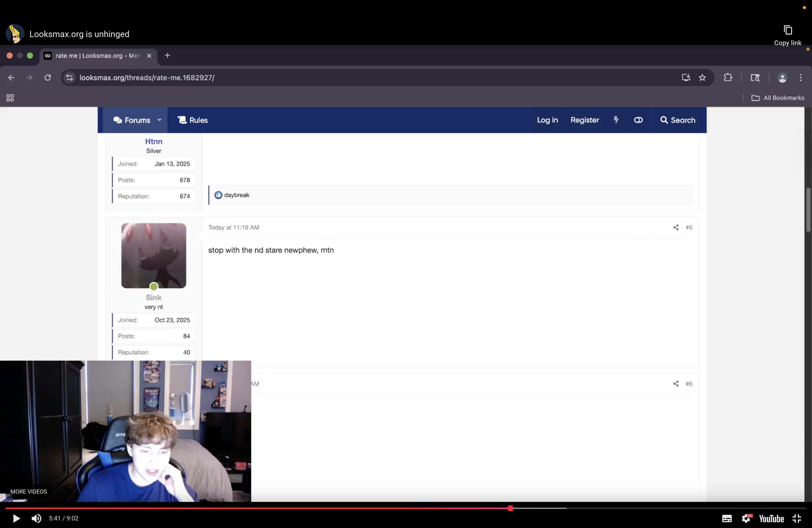This screenshot has width=812, height=528.
Task: Expand the Forums dropdown arrow
Action: (x=159, y=120)
